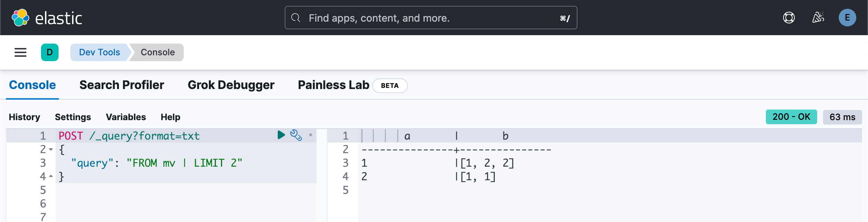Run request with green play icon
This screenshot has width=868, height=222.
click(281, 135)
